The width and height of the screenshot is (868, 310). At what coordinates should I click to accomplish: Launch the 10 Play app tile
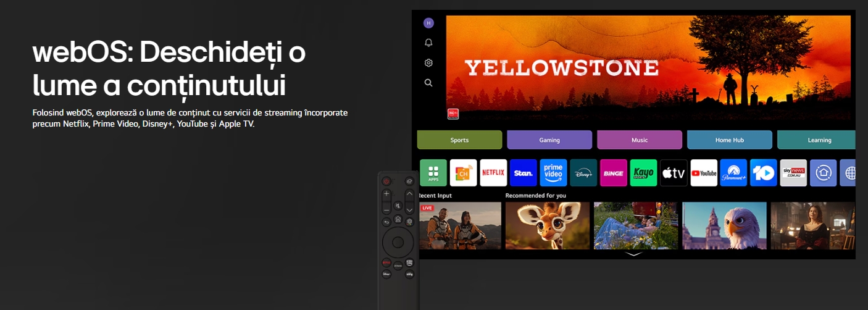[764, 173]
